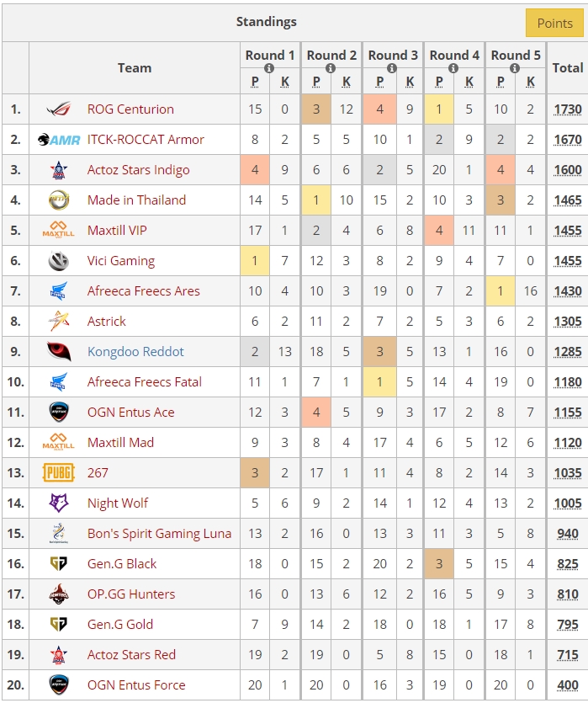Open the Bon's Spirit Gaming Luna link
The height and width of the screenshot is (703, 588).
160,533
